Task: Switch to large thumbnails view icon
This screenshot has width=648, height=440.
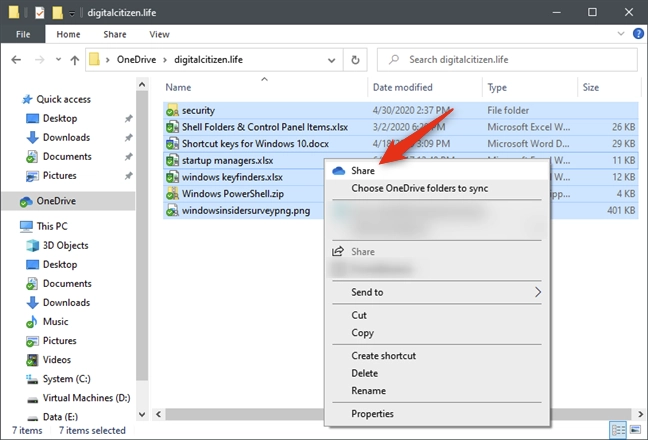Action: pos(635,430)
